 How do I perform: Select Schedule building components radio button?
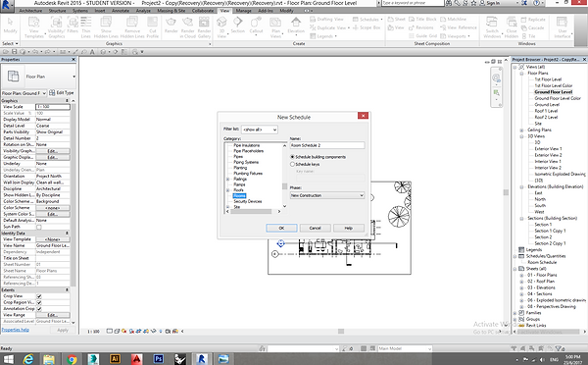(x=292, y=157)
